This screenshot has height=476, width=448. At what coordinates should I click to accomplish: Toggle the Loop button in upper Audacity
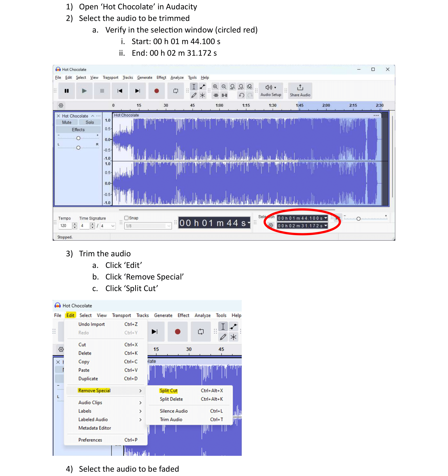176,91
